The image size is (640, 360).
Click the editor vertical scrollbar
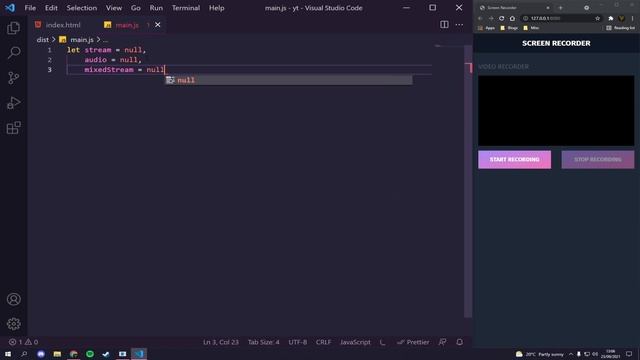[x=468, y=182]
